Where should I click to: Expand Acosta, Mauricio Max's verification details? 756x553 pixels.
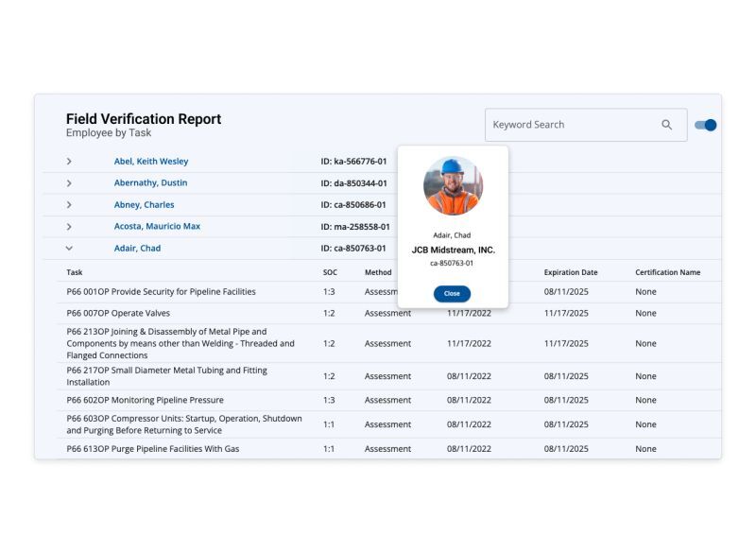(x=68, y=226)
